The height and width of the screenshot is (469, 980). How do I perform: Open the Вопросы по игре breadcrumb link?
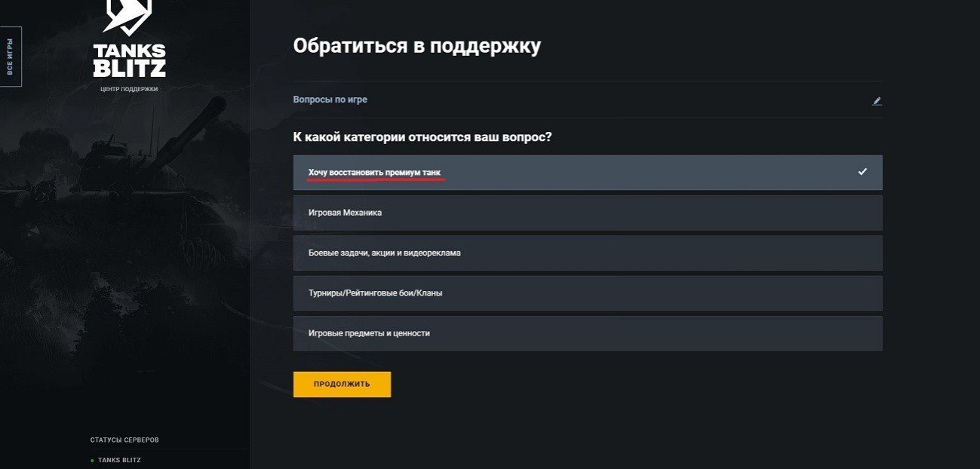330,100
